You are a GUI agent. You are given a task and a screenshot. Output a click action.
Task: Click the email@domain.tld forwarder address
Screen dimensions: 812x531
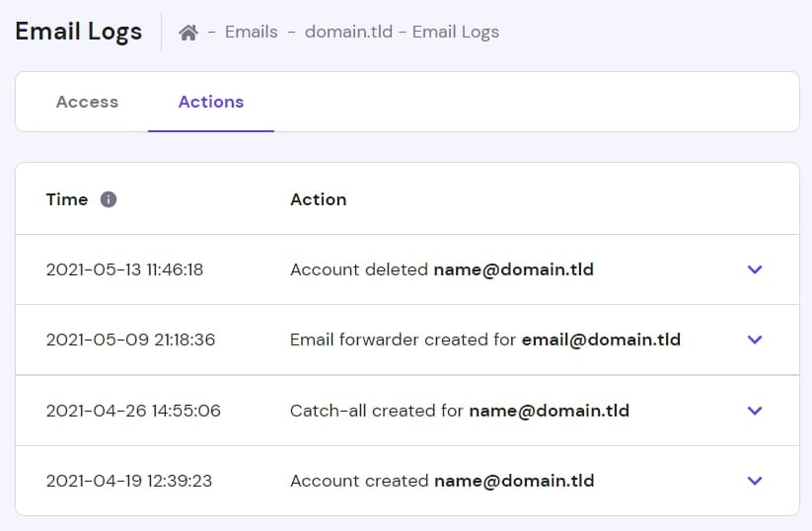coord(601,340)
